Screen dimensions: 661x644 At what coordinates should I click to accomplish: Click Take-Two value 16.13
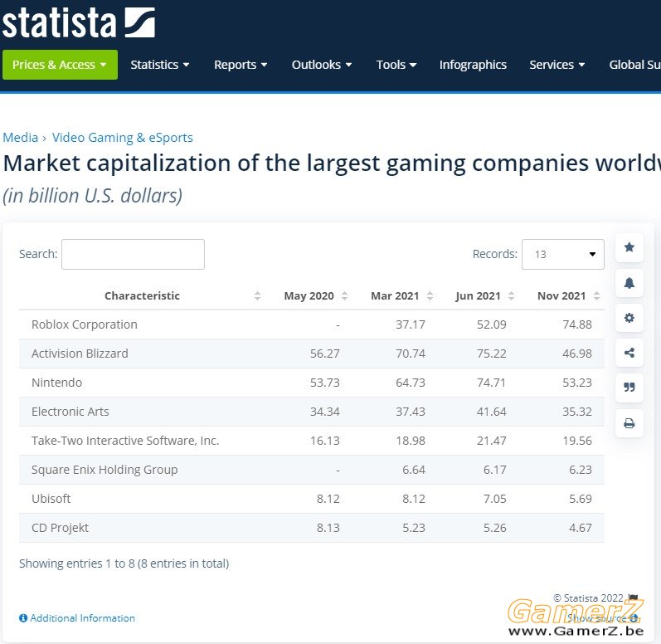click(324, 441)
